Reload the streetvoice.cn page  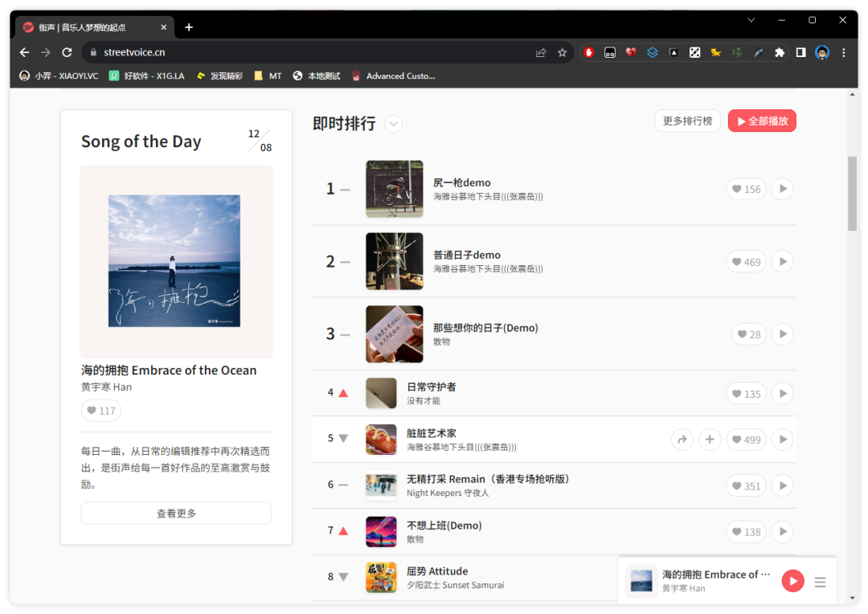pyautogui.click(x=67, y=52)
